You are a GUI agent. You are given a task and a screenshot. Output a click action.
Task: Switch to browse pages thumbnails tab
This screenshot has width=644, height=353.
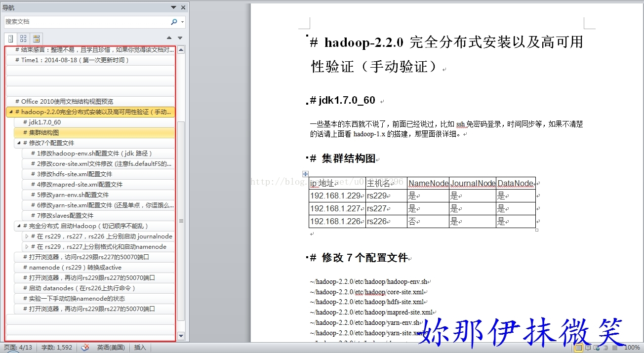(x=23, y=39)
